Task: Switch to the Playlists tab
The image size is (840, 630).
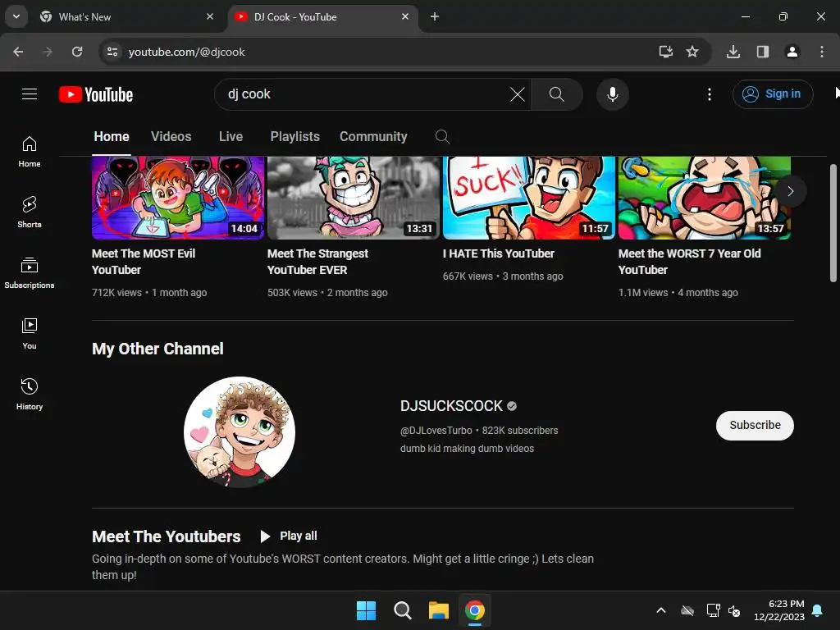Action: click(294, 137)
